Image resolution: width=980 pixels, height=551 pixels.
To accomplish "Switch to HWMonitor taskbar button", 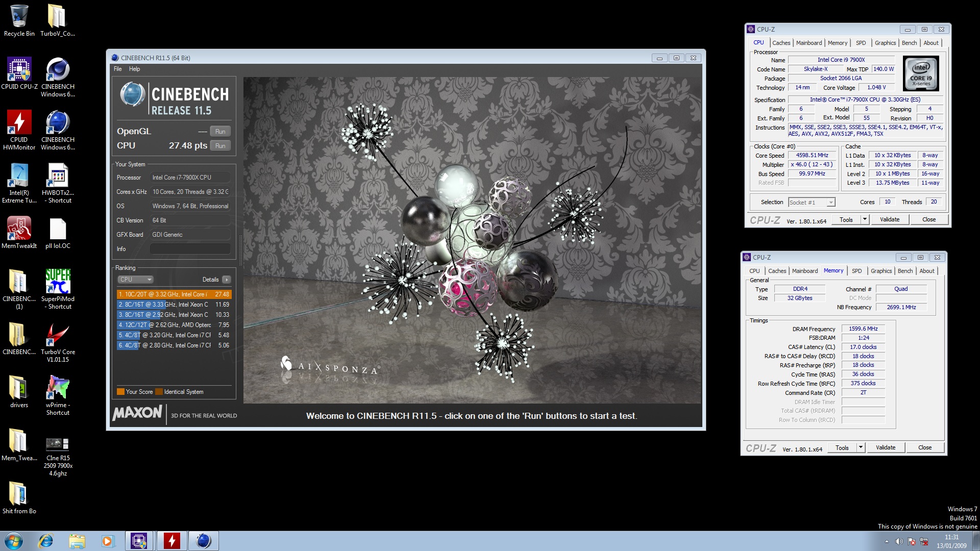I will [171, 541].
